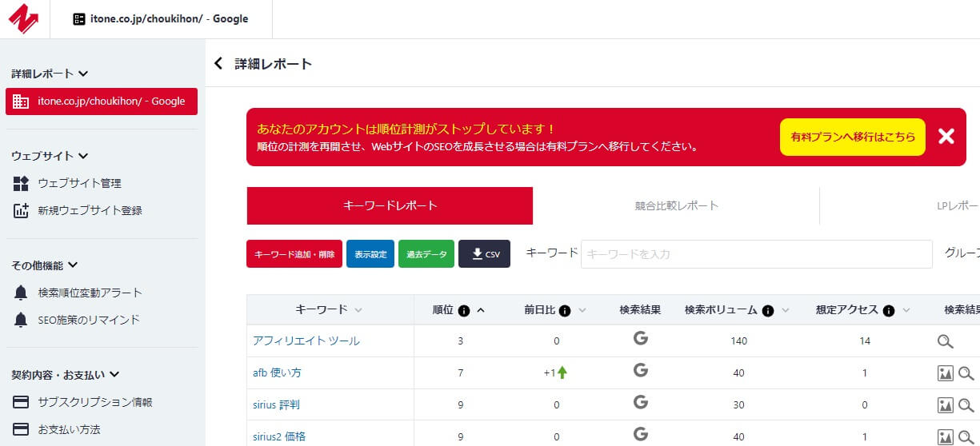Open the afb 使い方 keyword link
Image resolution: width=980 pixels, height=446 pixels.
click(277, 373)
